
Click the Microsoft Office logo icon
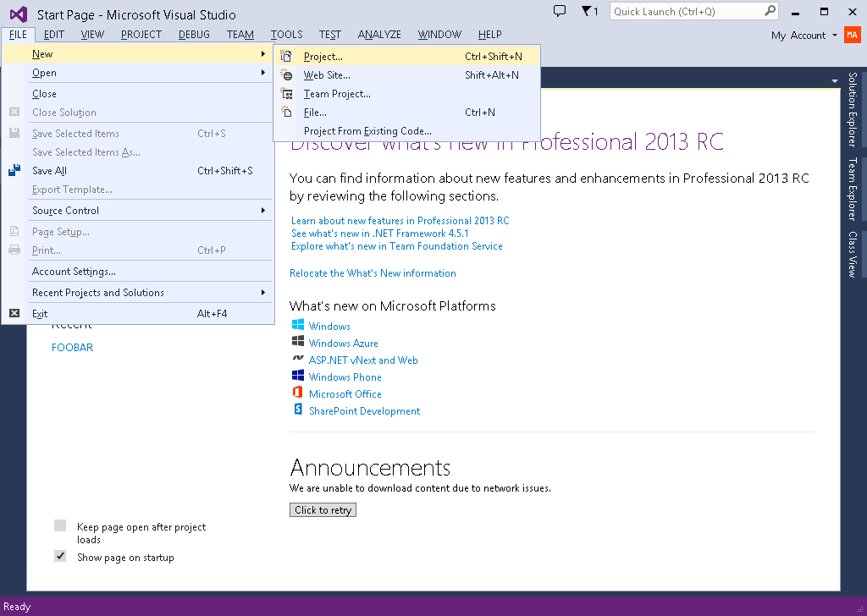[x=297, y=393]
